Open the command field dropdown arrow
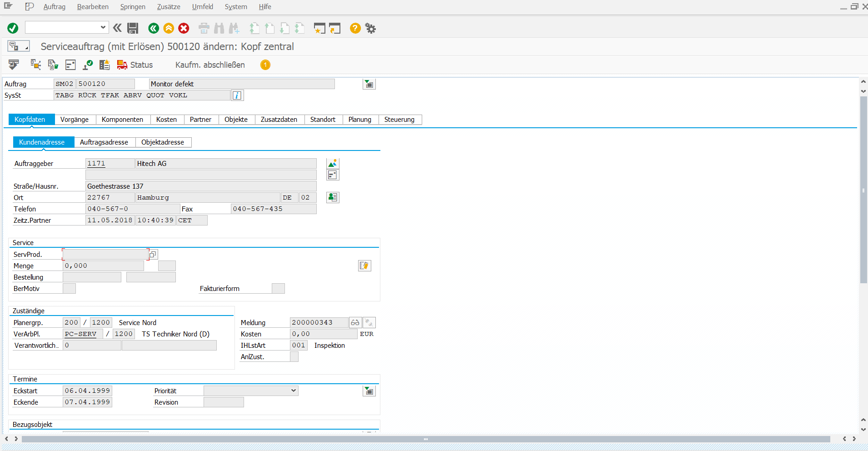The width and height of the screenshot is (868, 451). pos(103,27)
